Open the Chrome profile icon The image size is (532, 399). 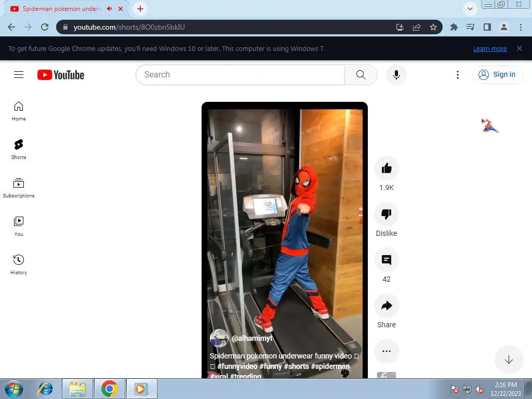click(x=504, y=27)
